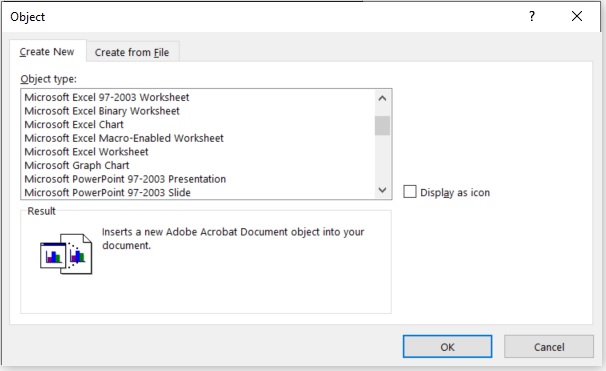This screenshot has height=371, width=606.
Task: Confirm with the OK button
Action: pos(448,347)
